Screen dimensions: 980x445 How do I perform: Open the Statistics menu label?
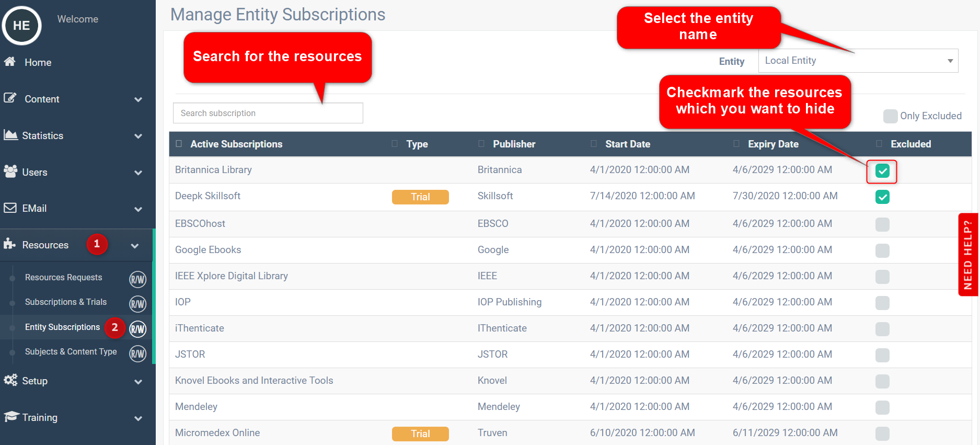coord(43,135)
